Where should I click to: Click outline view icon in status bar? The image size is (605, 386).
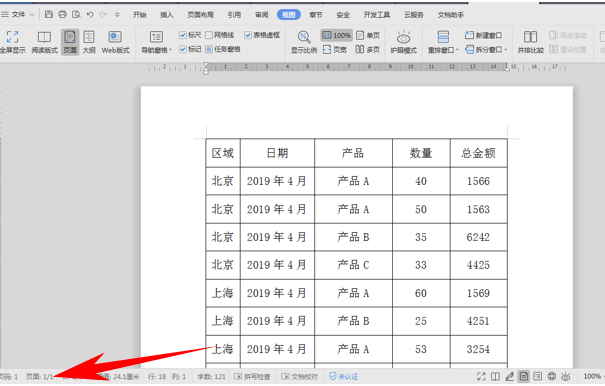(x=537, y=376)
